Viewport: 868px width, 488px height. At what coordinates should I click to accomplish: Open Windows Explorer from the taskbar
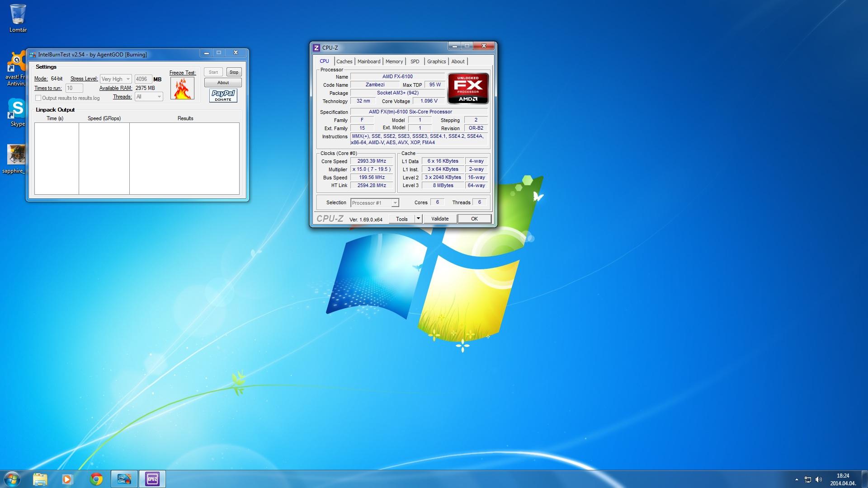(40, 479)
